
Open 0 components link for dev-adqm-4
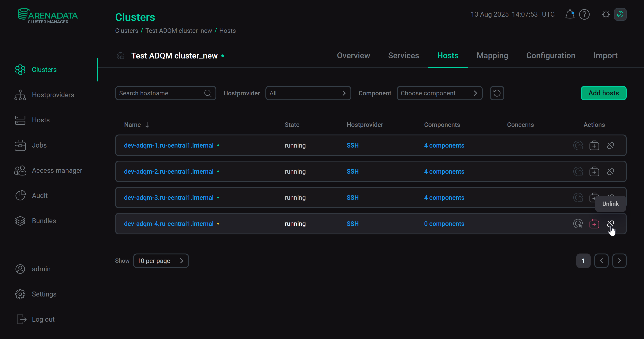point(444,224)
